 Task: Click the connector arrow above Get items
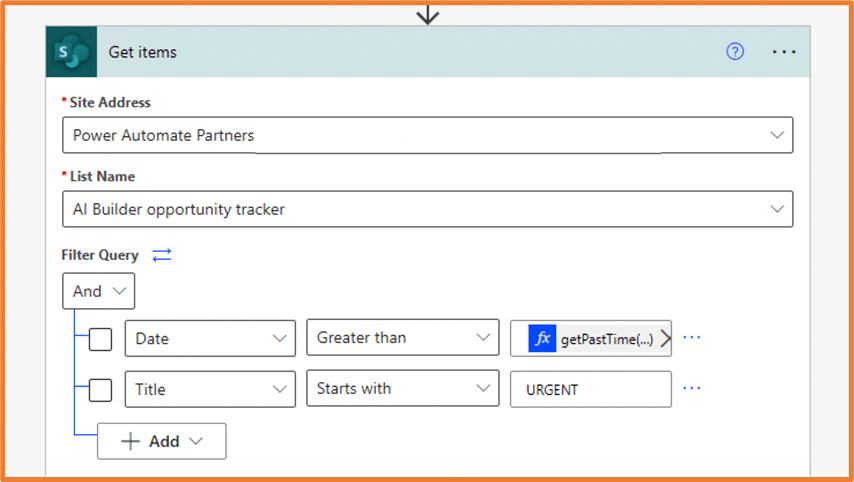428,14
